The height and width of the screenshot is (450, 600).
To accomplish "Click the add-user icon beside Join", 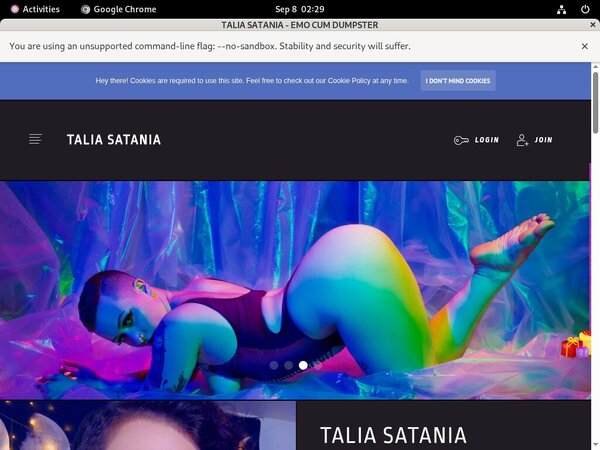I will tap(522, 140).
